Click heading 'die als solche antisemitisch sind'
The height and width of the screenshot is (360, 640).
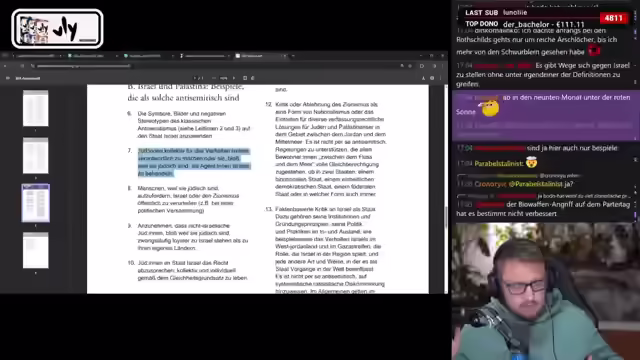(x=183, y=98)
